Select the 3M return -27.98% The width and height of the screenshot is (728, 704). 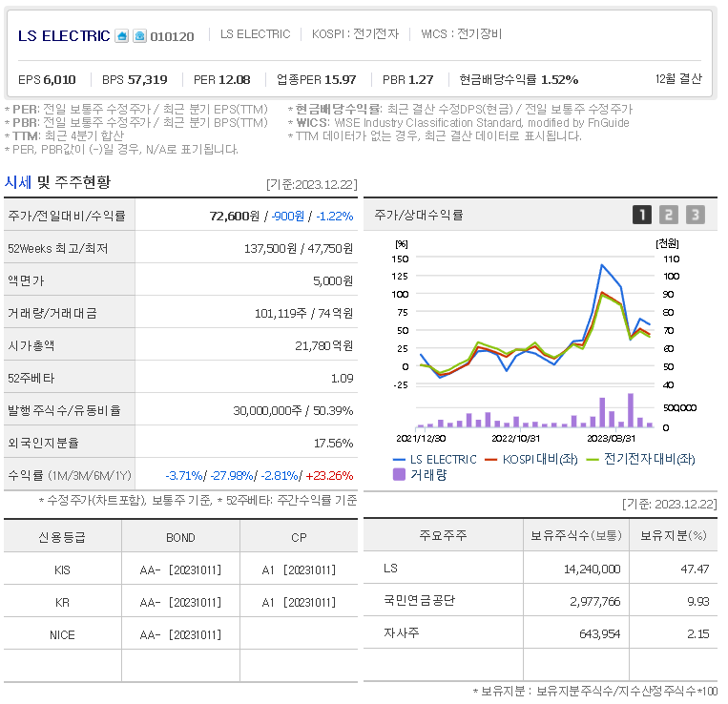(232, 476)
